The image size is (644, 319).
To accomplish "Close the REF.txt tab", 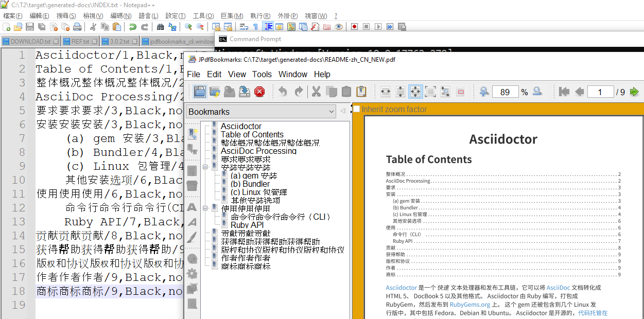I will 94,42.
